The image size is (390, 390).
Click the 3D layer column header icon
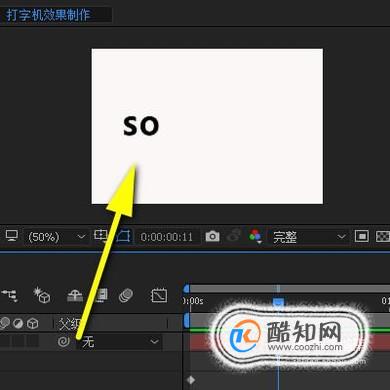coord(33,323)
